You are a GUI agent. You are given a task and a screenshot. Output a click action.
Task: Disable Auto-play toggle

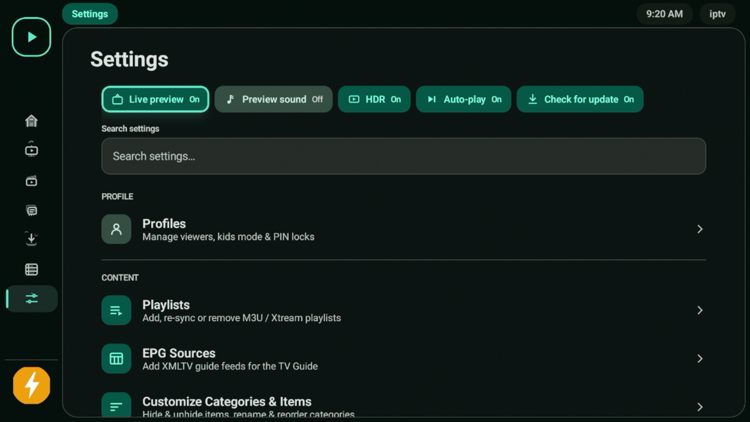point(463,99)
